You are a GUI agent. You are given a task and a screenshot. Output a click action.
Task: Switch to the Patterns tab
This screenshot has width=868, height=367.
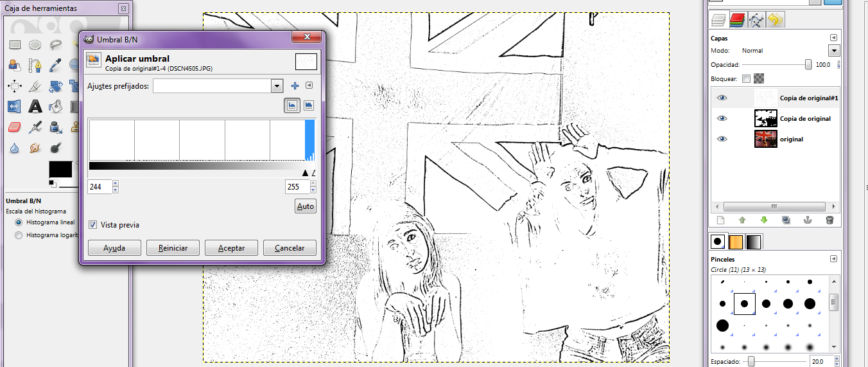point(736,242)
